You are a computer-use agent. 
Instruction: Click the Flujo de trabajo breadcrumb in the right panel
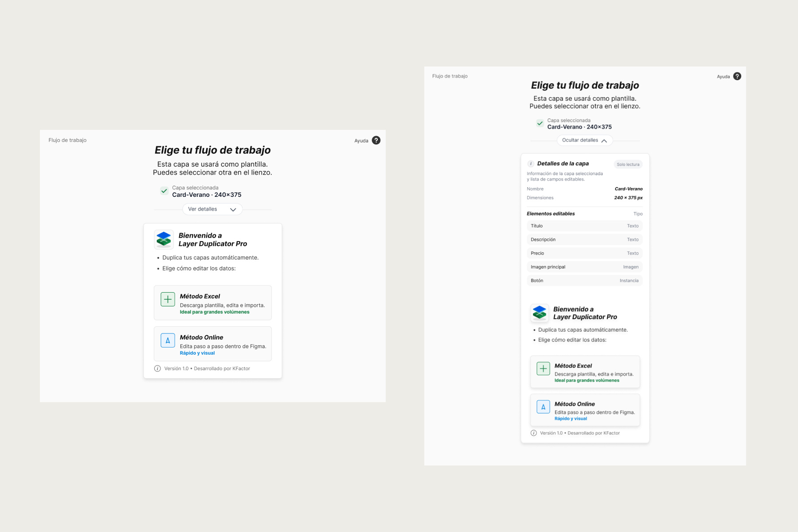click(x=450, y=76)
